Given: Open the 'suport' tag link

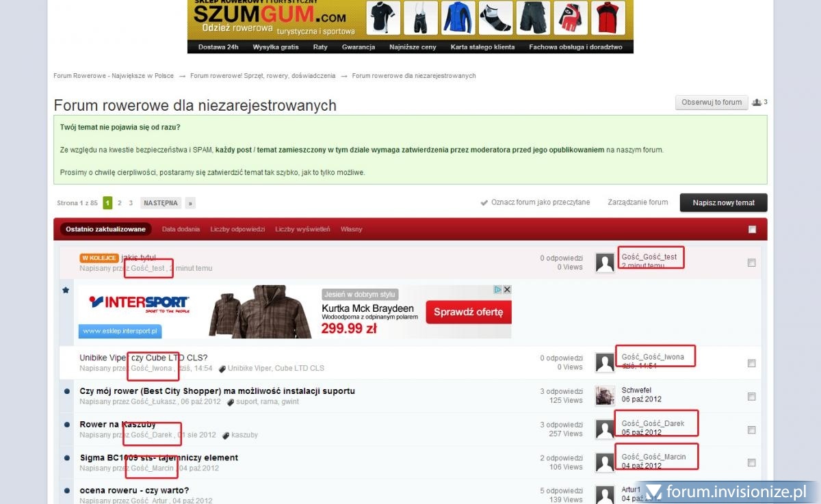Looking at the screenshot, I should tap(245, 401).
